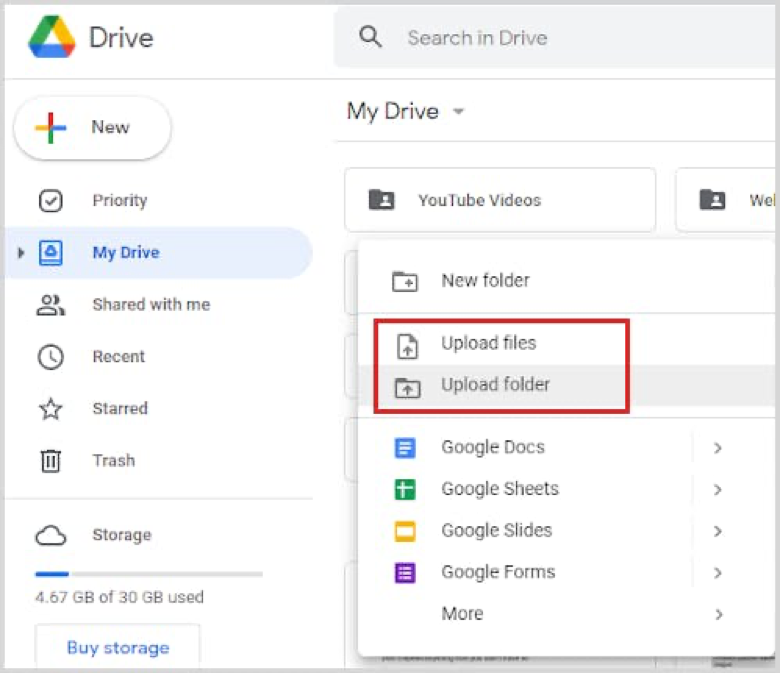Click the Storage cloud icon
Viewport: 780px width, 673px height.
[x=50, y=536]
